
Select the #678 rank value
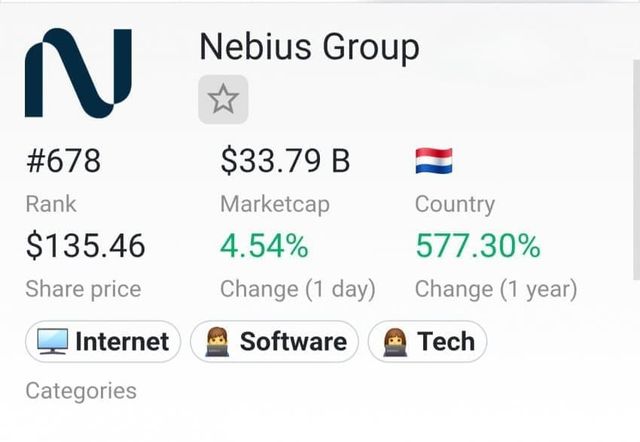63,160
